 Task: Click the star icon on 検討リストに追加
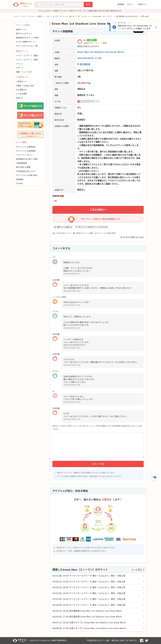pos(55,227)
